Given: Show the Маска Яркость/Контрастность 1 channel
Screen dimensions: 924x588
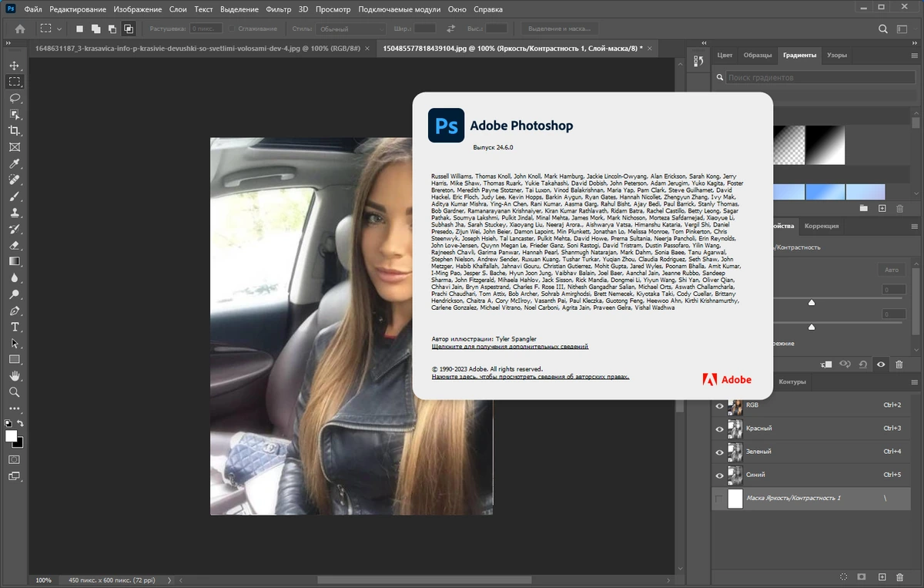Looking at the screenshot, I should pos(719,498).
